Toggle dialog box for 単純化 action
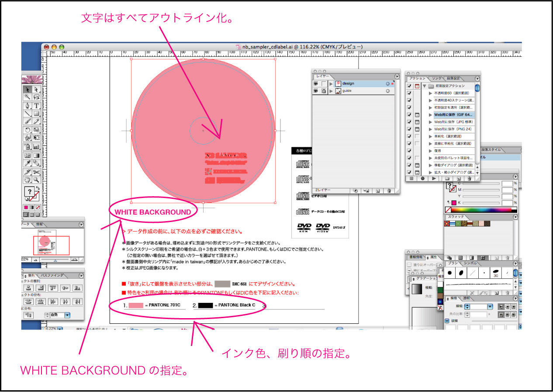Viewport: 553px width, 392px height. click(417, 136)
